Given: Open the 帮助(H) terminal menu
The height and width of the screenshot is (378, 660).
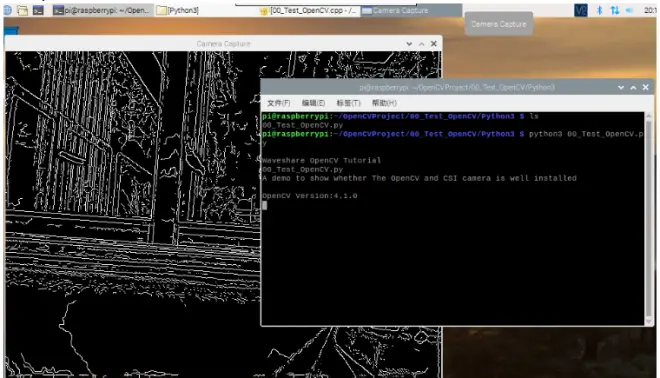Looking at the screenshot, I should 384,103.
